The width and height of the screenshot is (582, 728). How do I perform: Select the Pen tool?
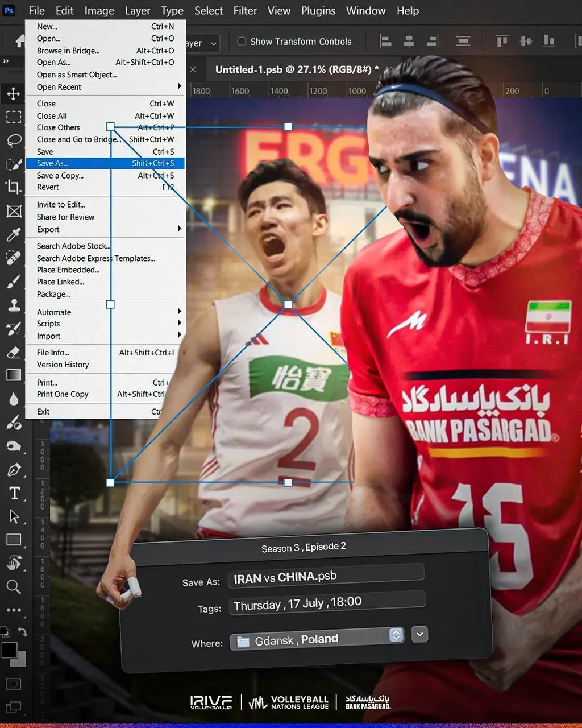[x=13, y=470]
